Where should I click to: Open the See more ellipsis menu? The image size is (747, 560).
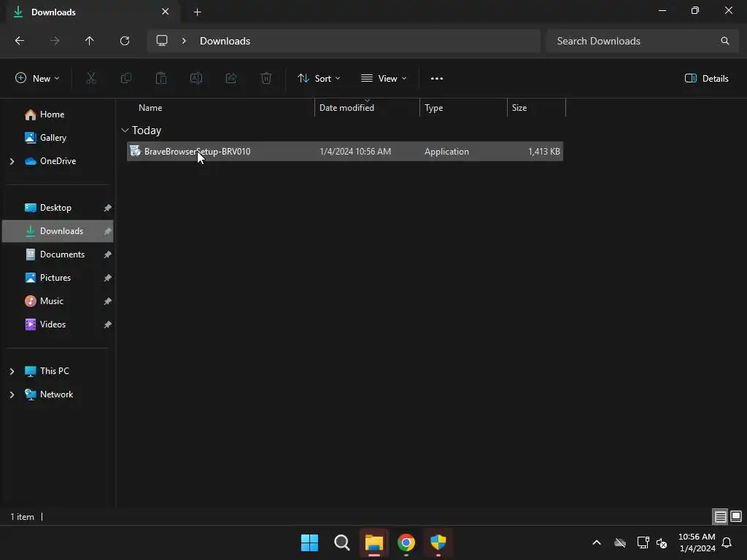coord(437,78)
